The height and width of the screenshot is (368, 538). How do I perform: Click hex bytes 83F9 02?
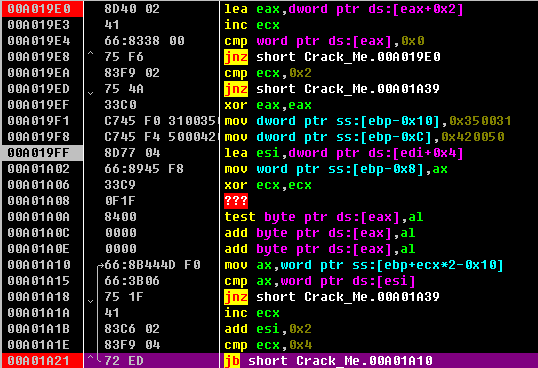pos(132,73)
